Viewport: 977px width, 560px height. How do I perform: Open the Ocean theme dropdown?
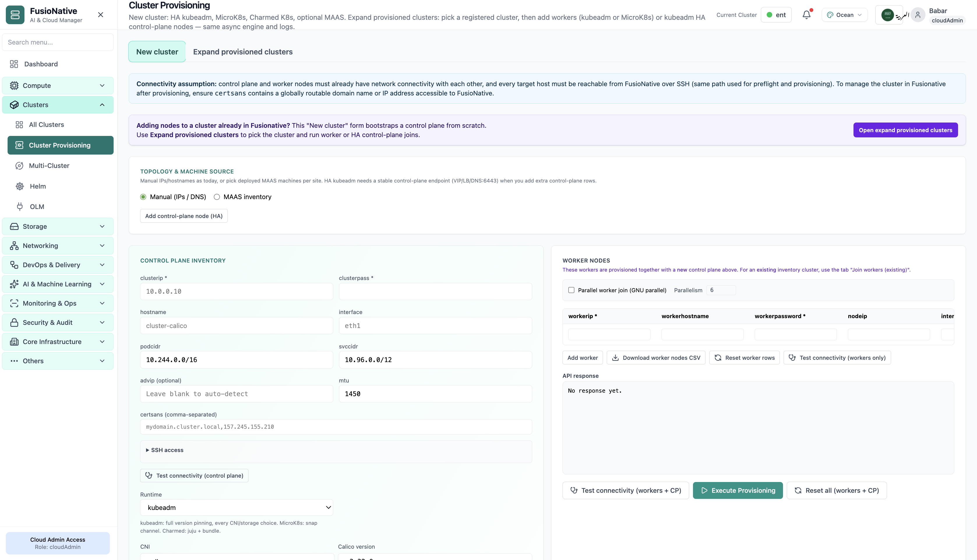point(845,15)
